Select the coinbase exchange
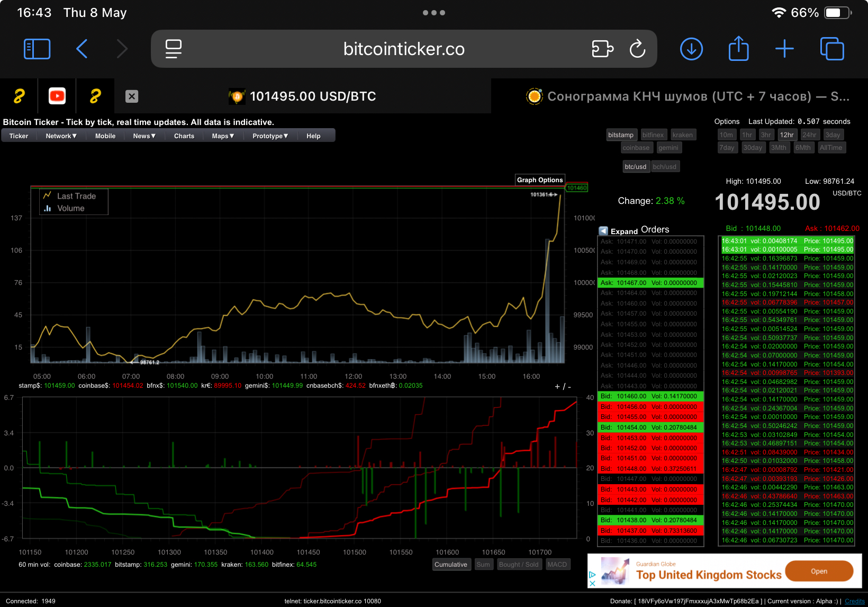 click(x=636, y=148)
